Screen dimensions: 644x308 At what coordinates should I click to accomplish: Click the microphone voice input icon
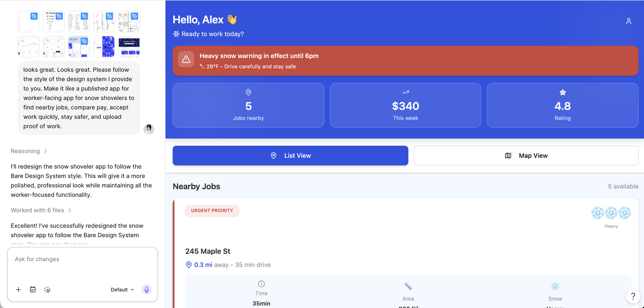coord(147,289)
